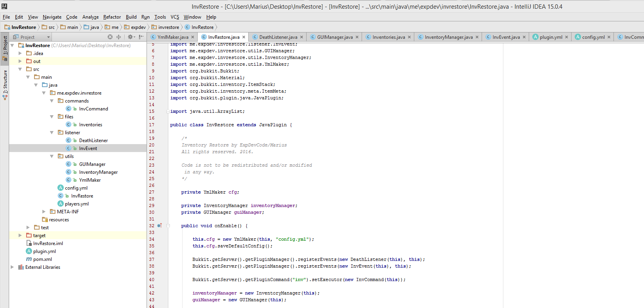644x308 pixels.
Task: Click the 'import java.util.ArrayList;' line
Action: click(x=208, y=111)
